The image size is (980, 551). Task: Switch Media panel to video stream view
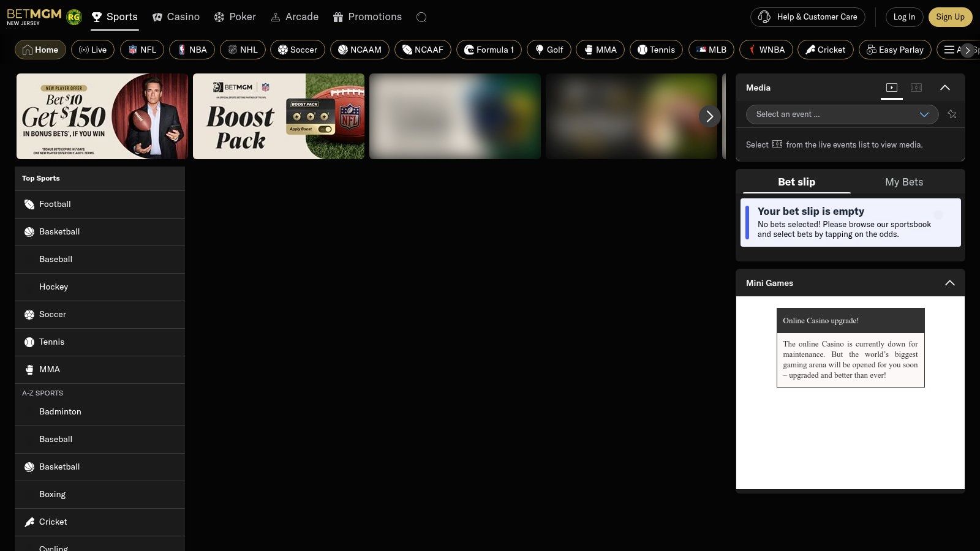tap(892, 88)
